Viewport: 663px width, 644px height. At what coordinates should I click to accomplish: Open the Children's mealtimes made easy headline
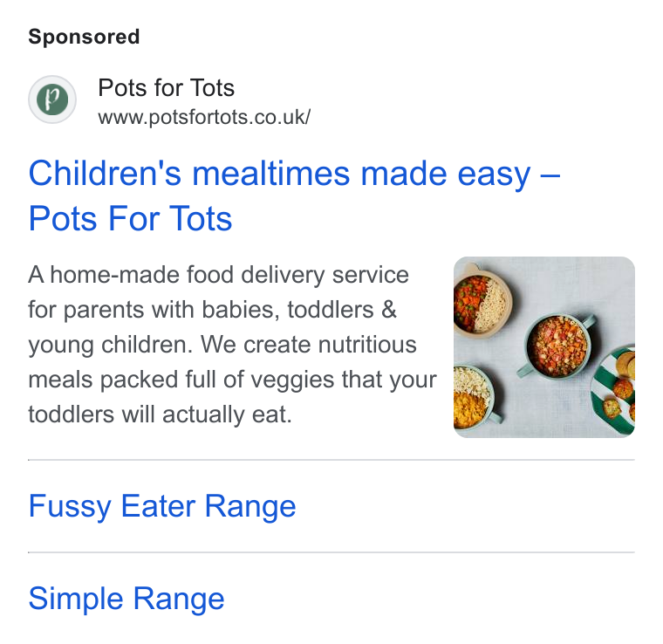pos(294,195)
